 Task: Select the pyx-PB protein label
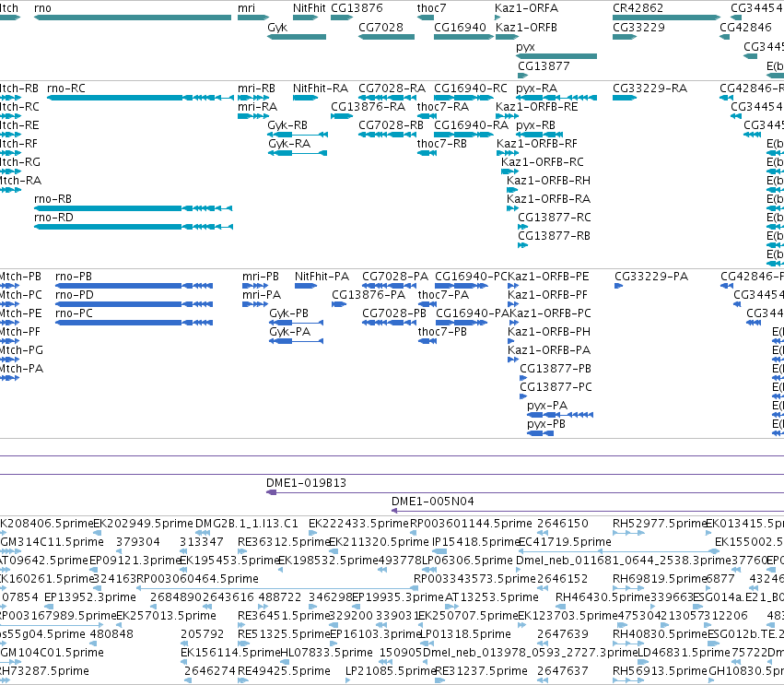[546, 424]
